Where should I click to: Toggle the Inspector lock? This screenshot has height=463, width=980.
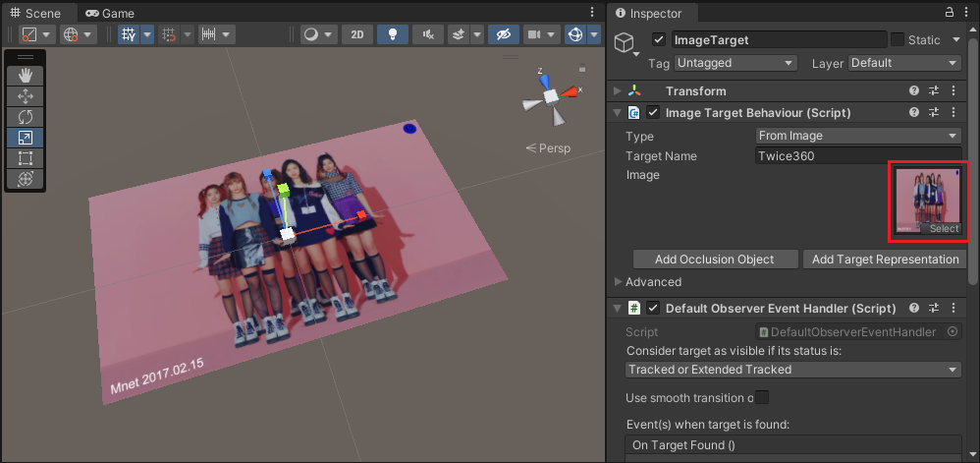click(x=950, y=13)
